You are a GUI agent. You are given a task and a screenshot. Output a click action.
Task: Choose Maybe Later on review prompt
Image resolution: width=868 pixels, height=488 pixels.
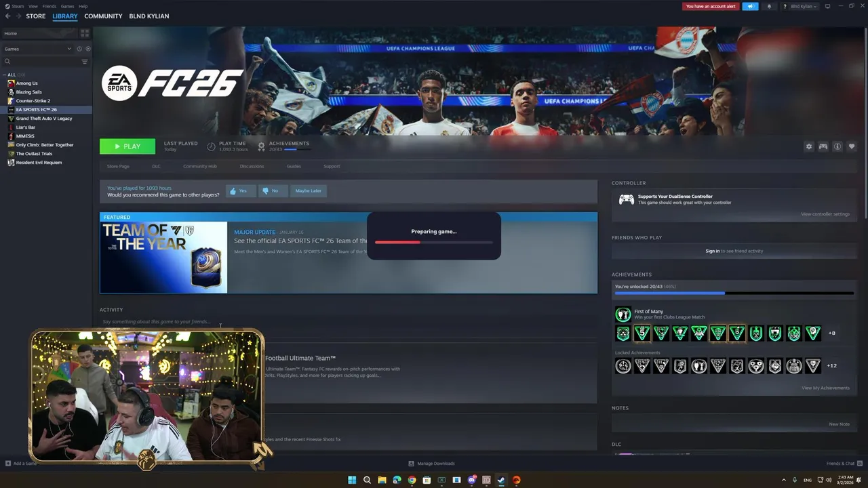pos(308,191)
